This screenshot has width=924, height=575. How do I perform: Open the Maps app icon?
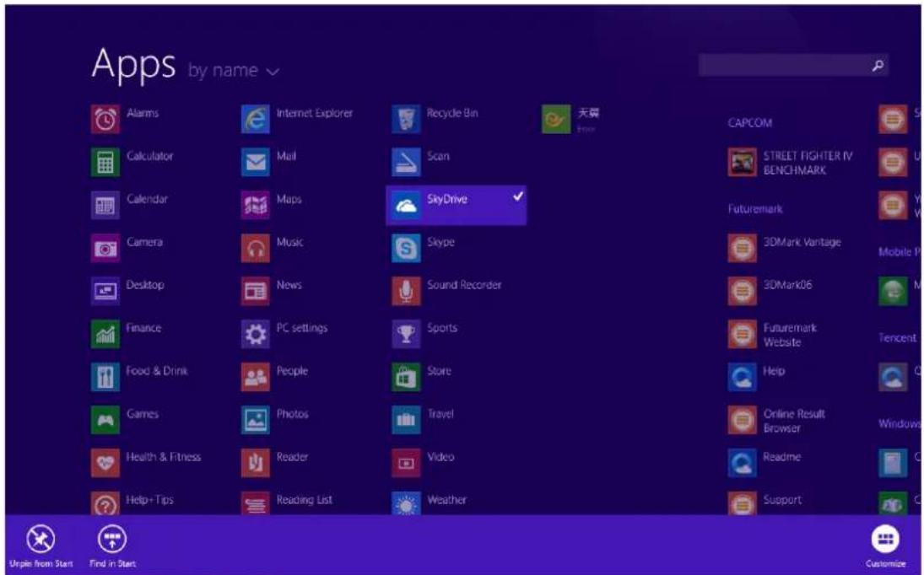[255, 206]
